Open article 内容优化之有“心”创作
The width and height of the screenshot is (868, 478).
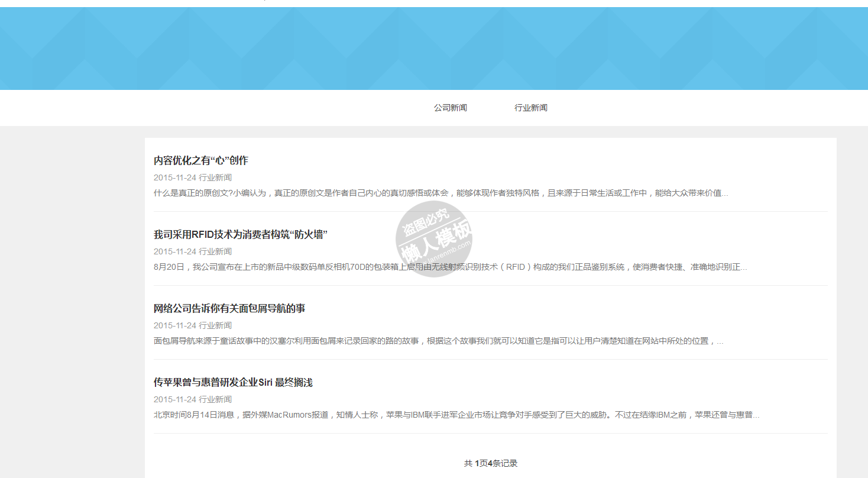[x=200, y=160]
